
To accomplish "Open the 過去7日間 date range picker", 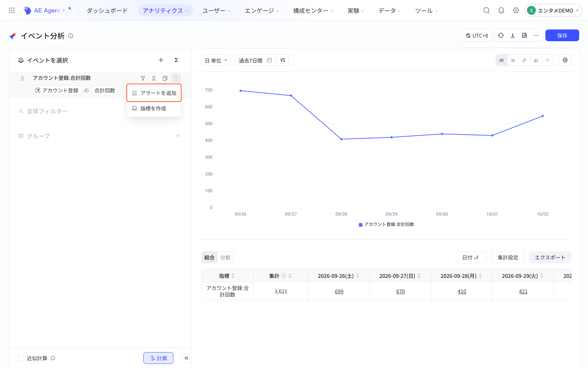I will (x=255, y=60).
